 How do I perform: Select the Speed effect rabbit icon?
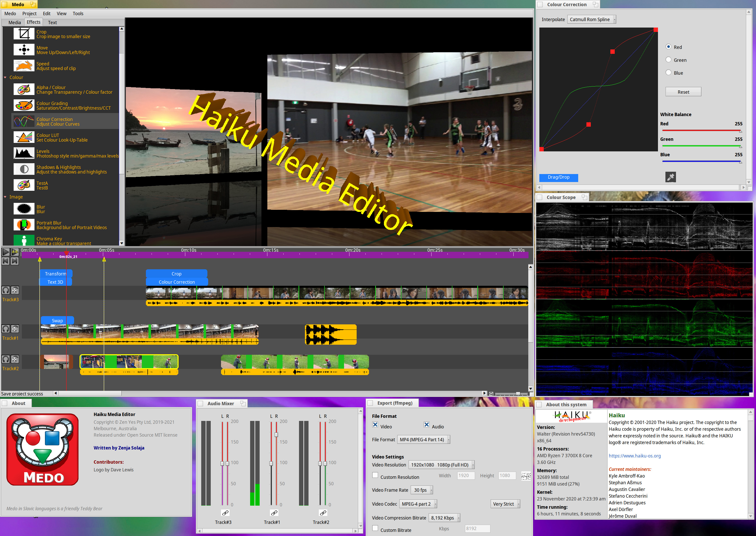(24, 66)
